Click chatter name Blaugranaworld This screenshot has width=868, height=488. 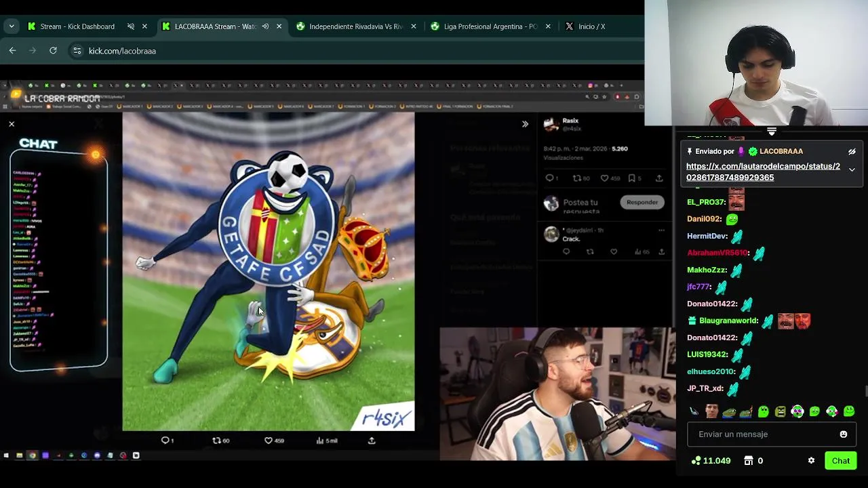click(728, 321)
